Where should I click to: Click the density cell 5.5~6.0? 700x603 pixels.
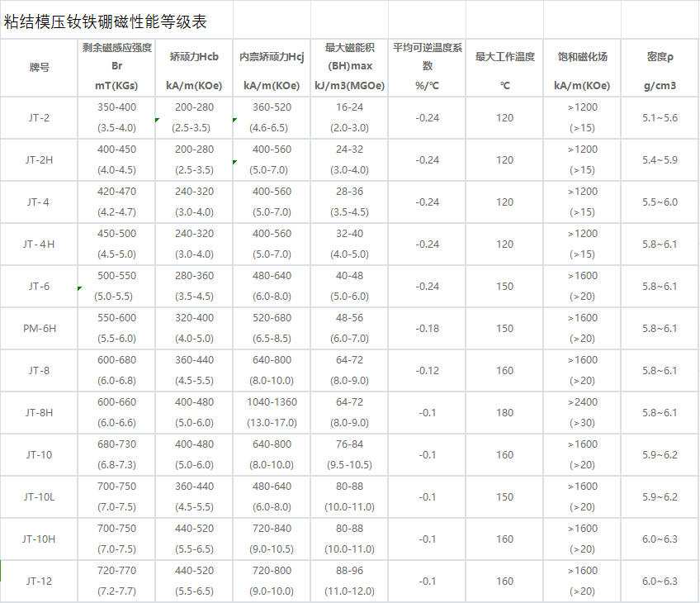coord(660,202)
